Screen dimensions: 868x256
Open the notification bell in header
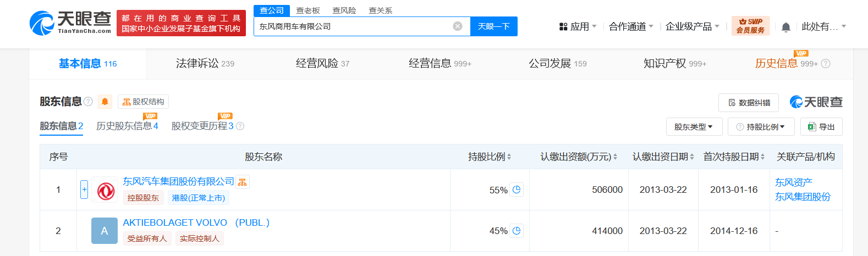point(786,27)
